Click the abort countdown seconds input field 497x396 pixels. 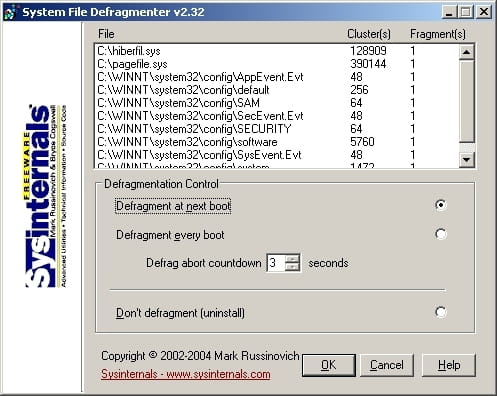point(276,263)
